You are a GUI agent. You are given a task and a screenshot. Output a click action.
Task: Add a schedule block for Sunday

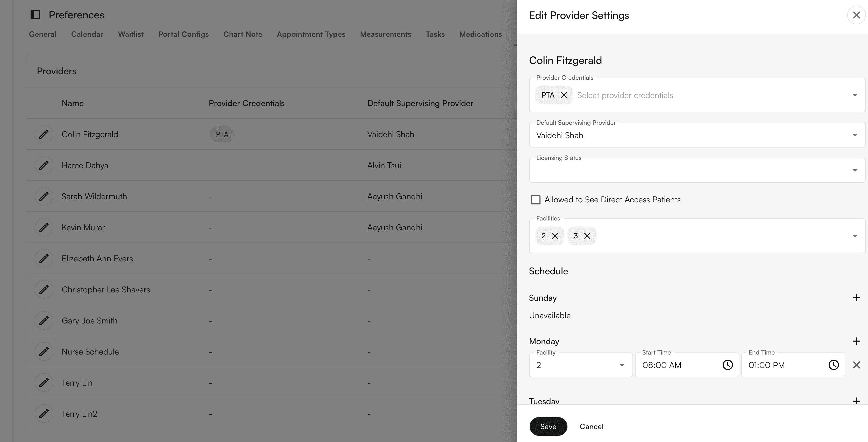[x=856, y=298]
